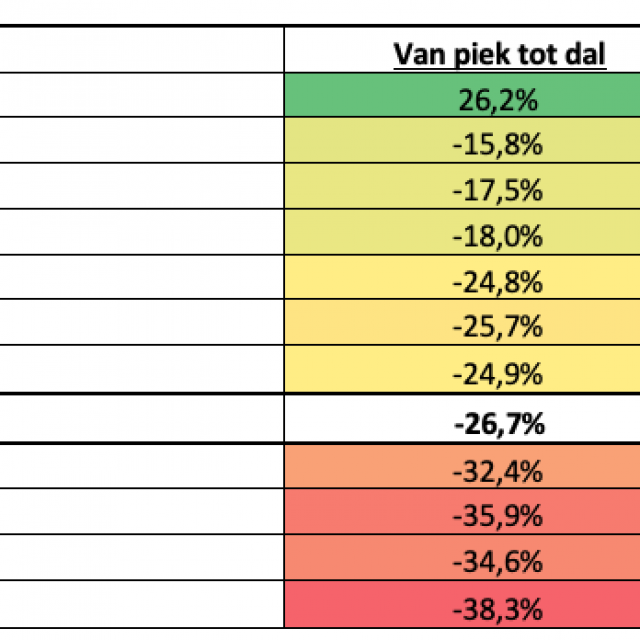The width and height of the screenshot is (640, 640).
Task: Click the cell with value -15,8%
Action: click(496, 144)
